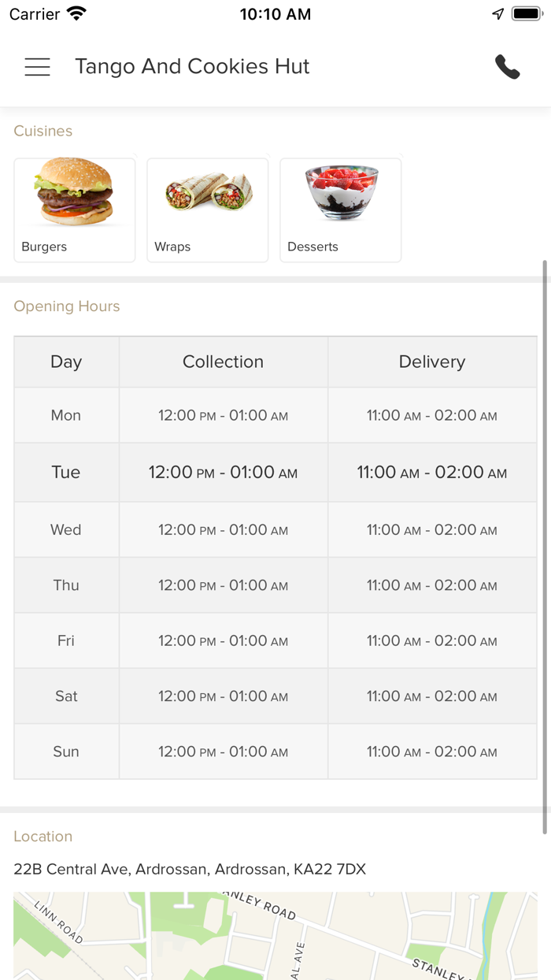The height and width of the screenshot is (980, 551).
Task: Click the Day column header
Action: pos(66,362)
